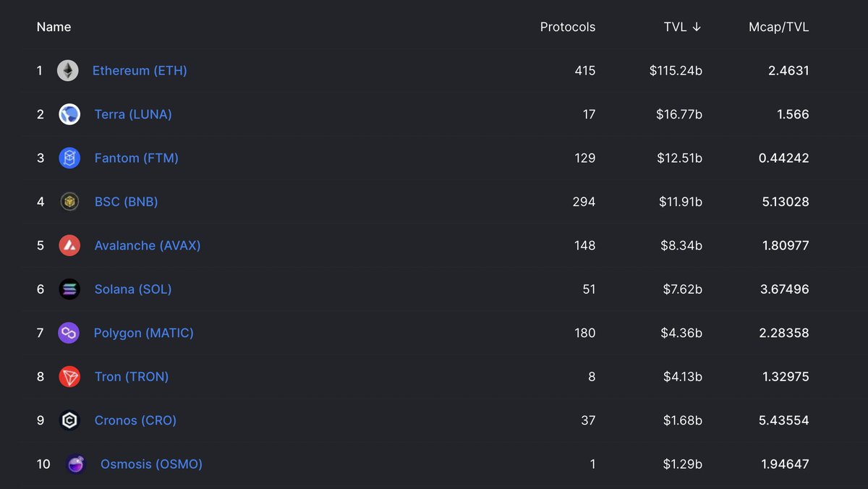Sort by TVL column header
The image size is (868, 489).
[x=682, y=27]
